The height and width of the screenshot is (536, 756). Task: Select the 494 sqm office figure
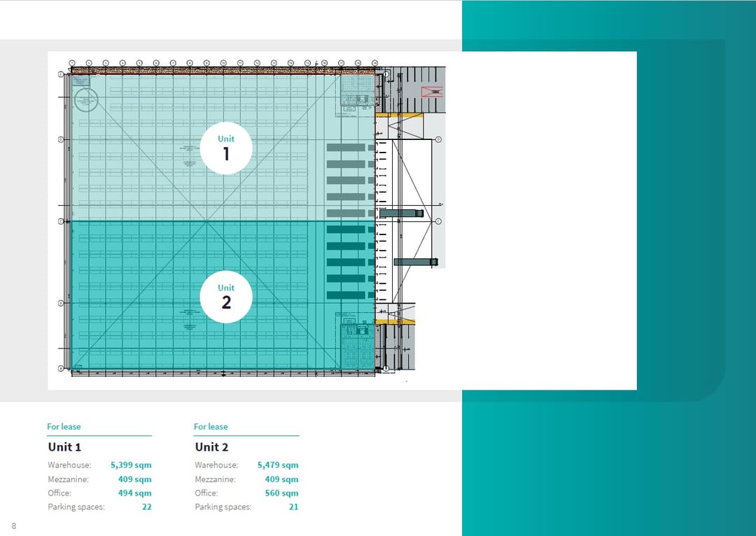click(134, 493)
